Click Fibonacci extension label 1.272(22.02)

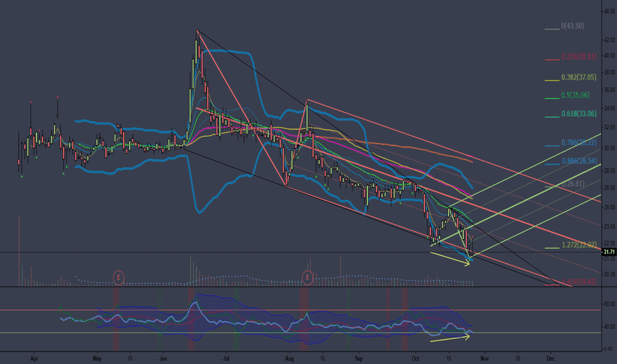point(579,245)
